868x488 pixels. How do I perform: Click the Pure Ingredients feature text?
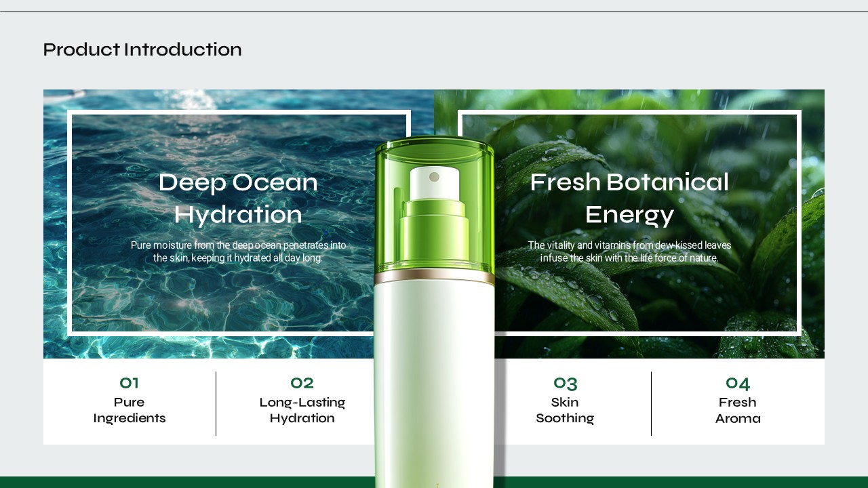coord(130,410)
